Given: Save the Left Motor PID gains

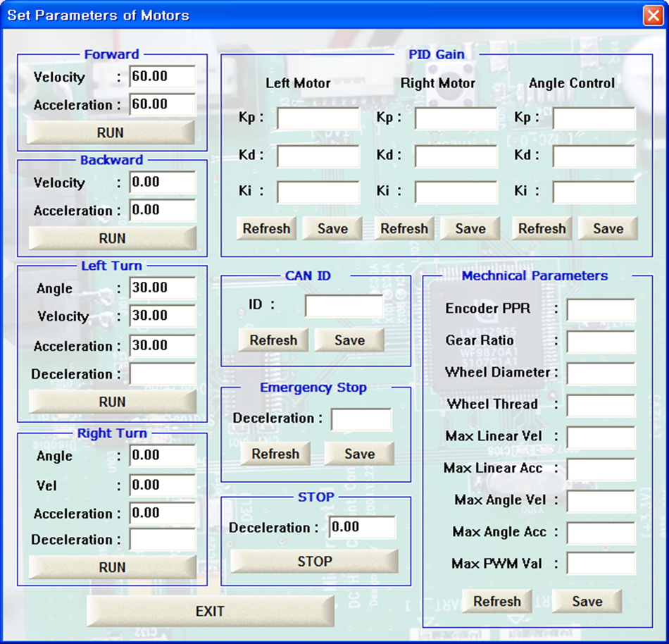Looking at the screenshot, I should pyautogui.click(x=332, y=228).
